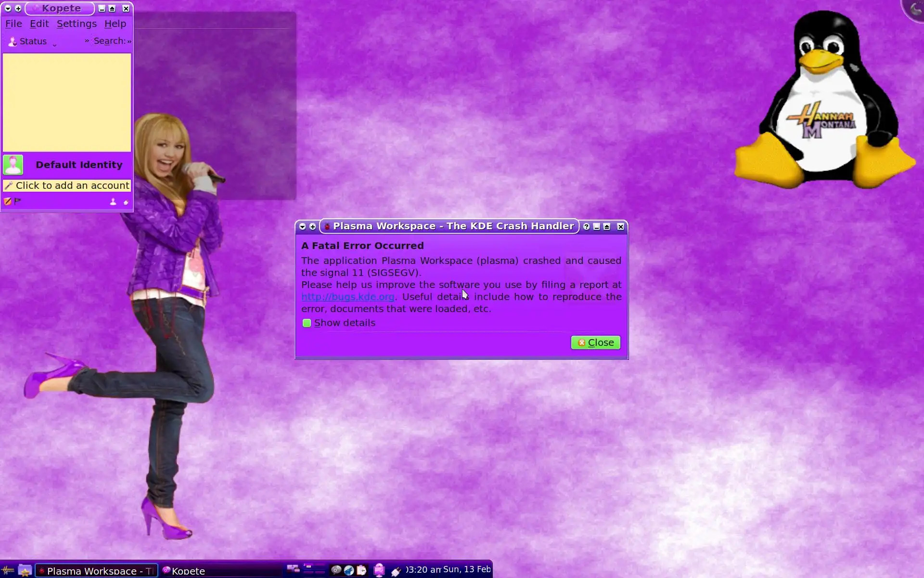Viewport: 924px width, 578px height.
Task: Toggle the pin button on Kopete titlebar
Action: [18, 9]
